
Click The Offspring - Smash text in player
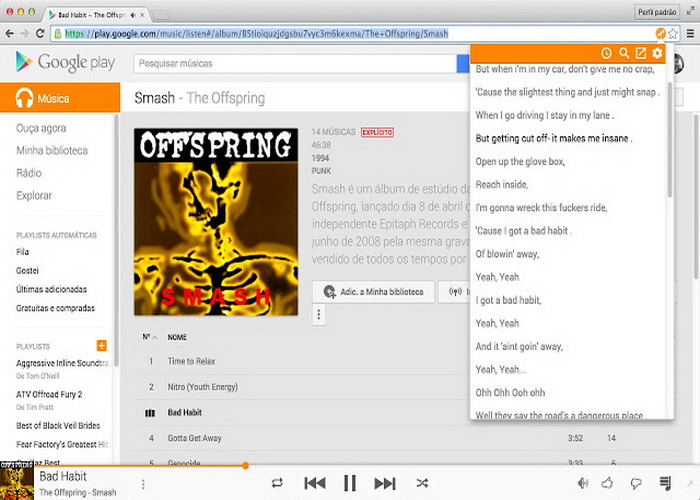tap(78, 492)
